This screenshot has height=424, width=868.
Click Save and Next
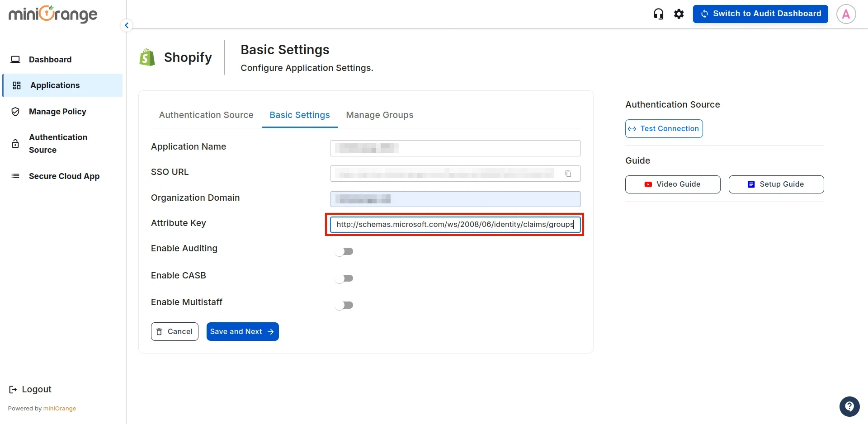coord(242,331)
